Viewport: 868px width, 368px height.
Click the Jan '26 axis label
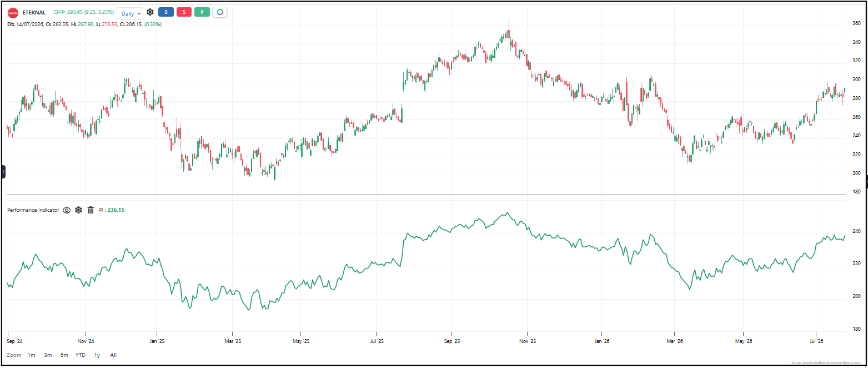pos(602,341)
